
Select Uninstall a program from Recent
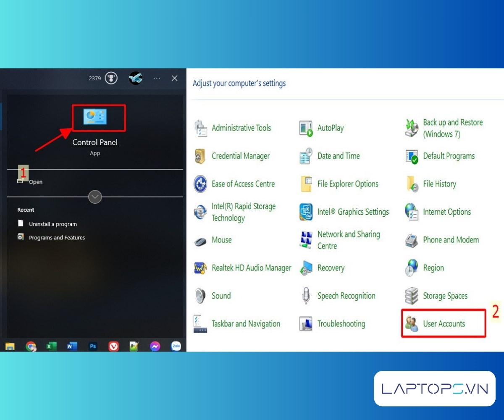(x=52, y=224)
